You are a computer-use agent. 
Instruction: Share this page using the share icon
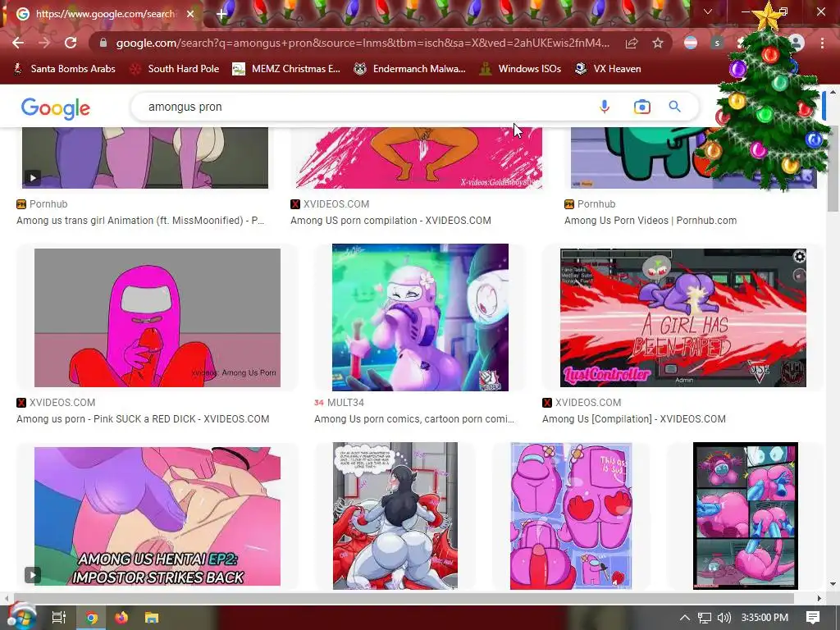632,43
